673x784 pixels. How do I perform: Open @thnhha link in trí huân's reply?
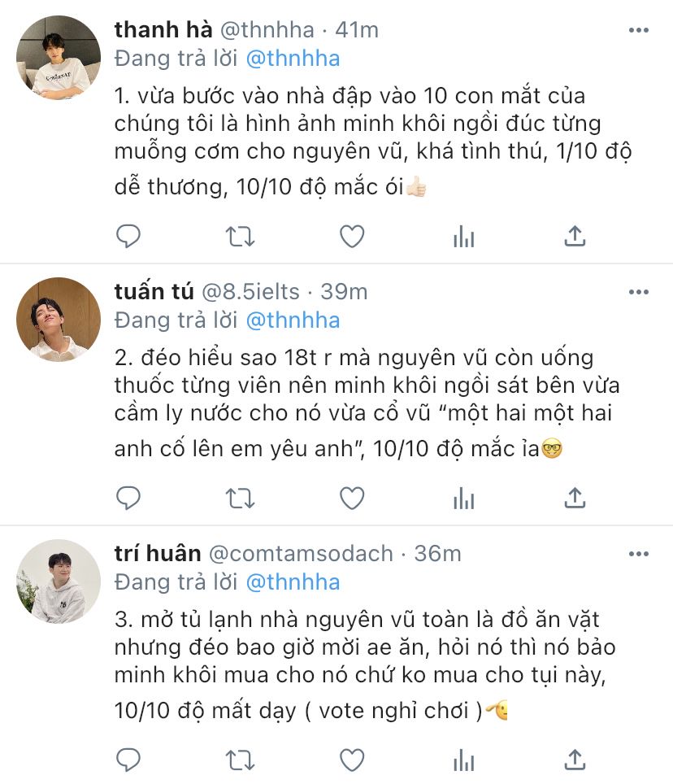click(x=293, y=582)
